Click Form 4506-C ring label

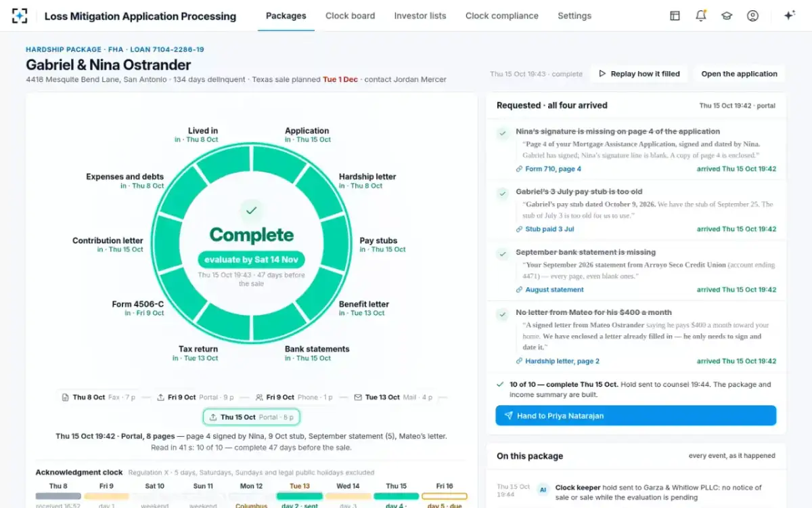click(138, 308)
